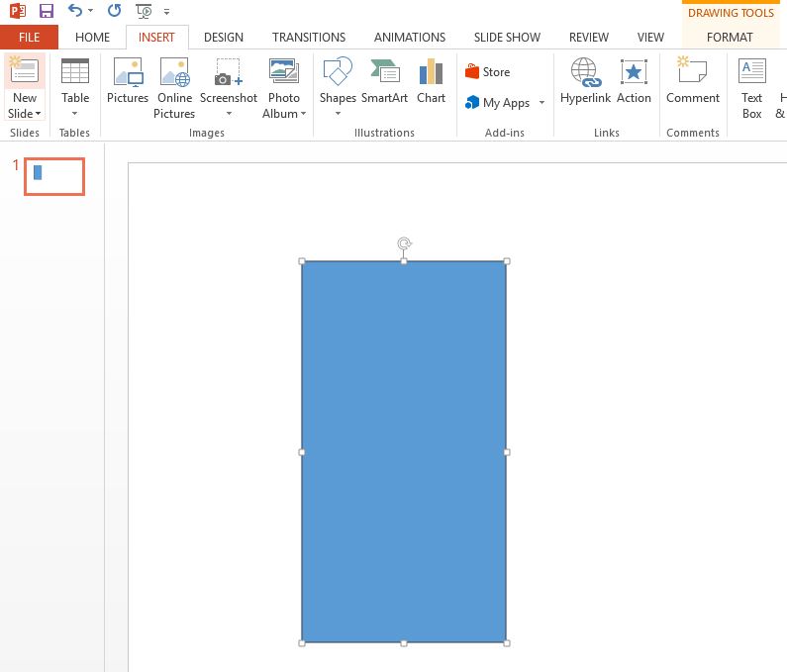Open the Shapes gallery icon
This screenshot has width=787, height=672.
pos(338,71)
